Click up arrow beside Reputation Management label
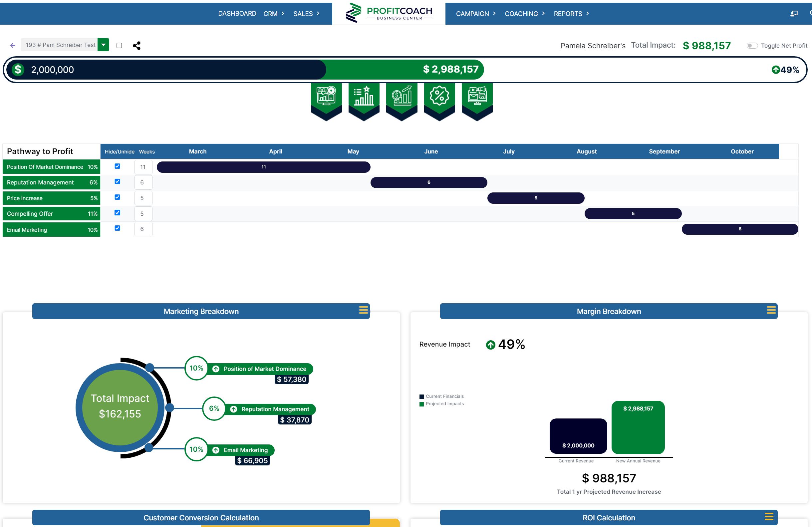Viewport: 812px width, 527px height. tap(233, 409)
